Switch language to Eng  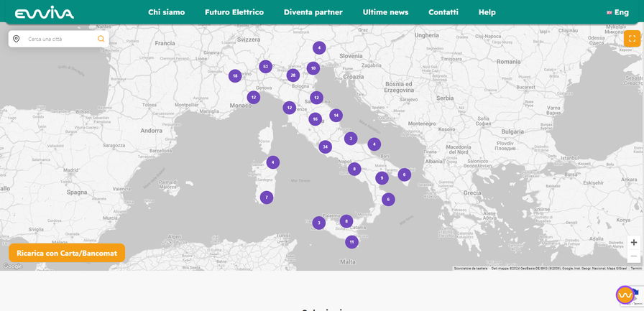pos(617,12)
